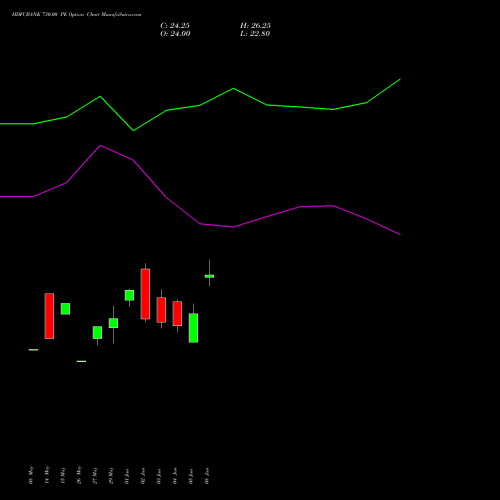
Task: Click the large red candle above 14 May
Action: [49, 316]
